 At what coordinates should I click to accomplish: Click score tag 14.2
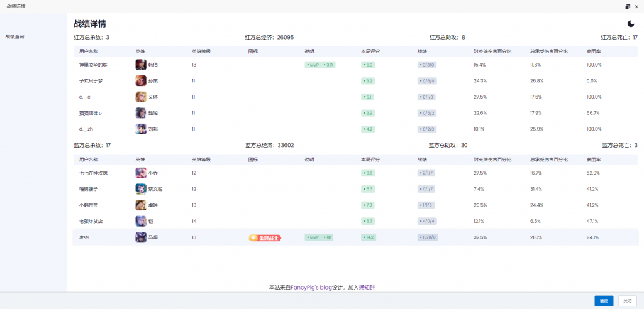coord(369,237)
